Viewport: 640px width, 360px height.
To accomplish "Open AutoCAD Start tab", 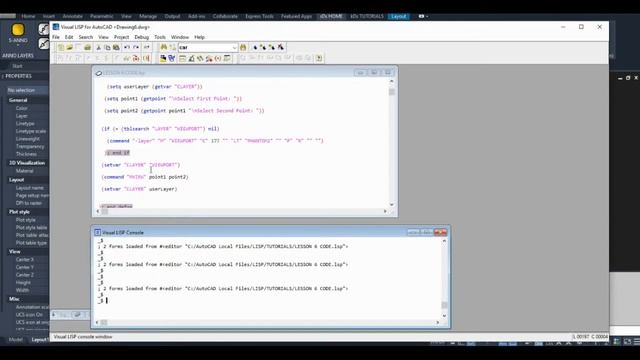I will tap(17, 66).
